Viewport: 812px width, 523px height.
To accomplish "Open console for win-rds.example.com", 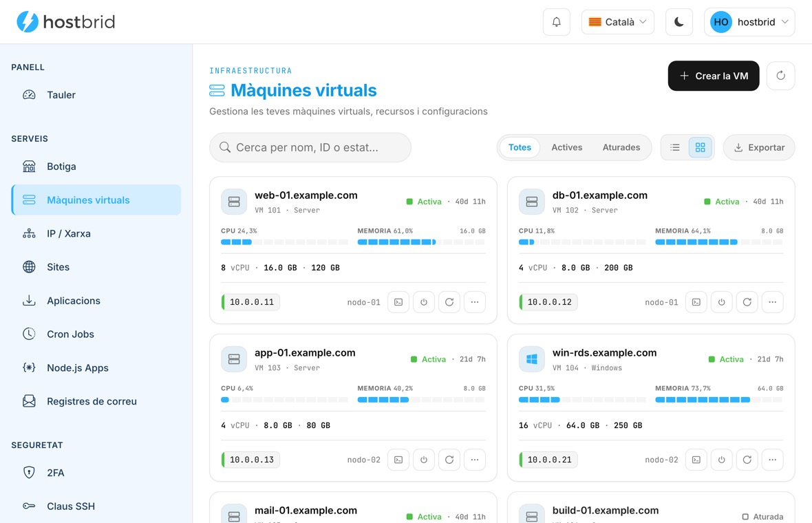I will 696,459.
